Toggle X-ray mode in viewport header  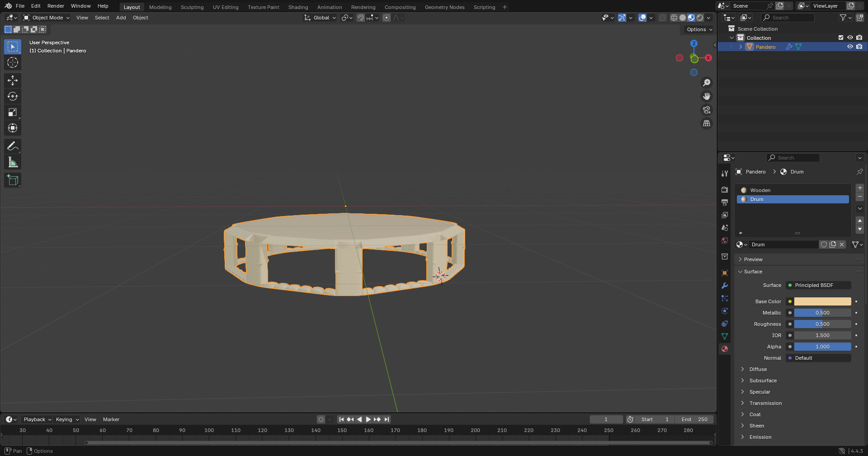[x=662, y=18]
